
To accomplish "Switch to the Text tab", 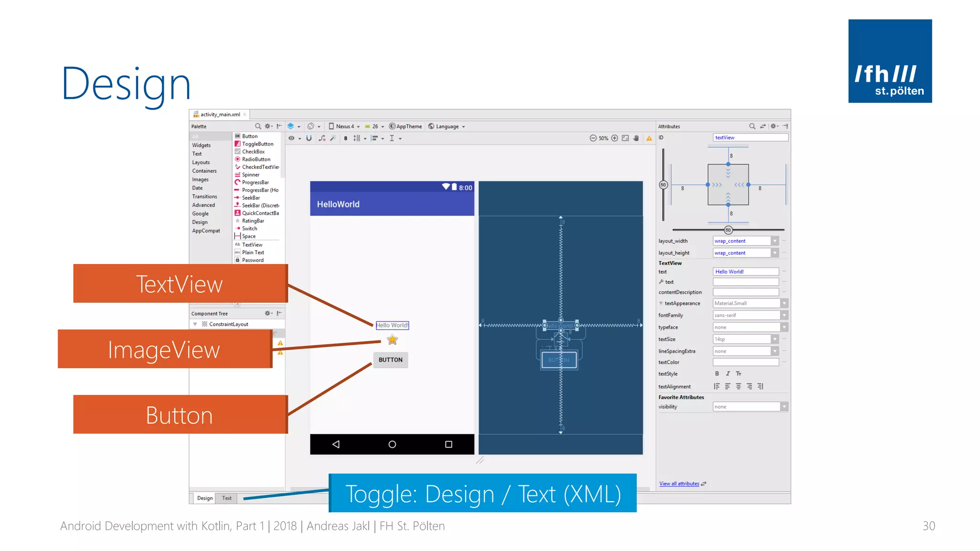I will (226, 498).
